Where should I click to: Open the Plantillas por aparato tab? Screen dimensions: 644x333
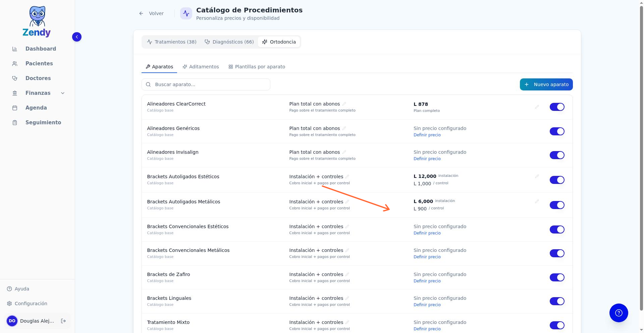pos(257,67)
